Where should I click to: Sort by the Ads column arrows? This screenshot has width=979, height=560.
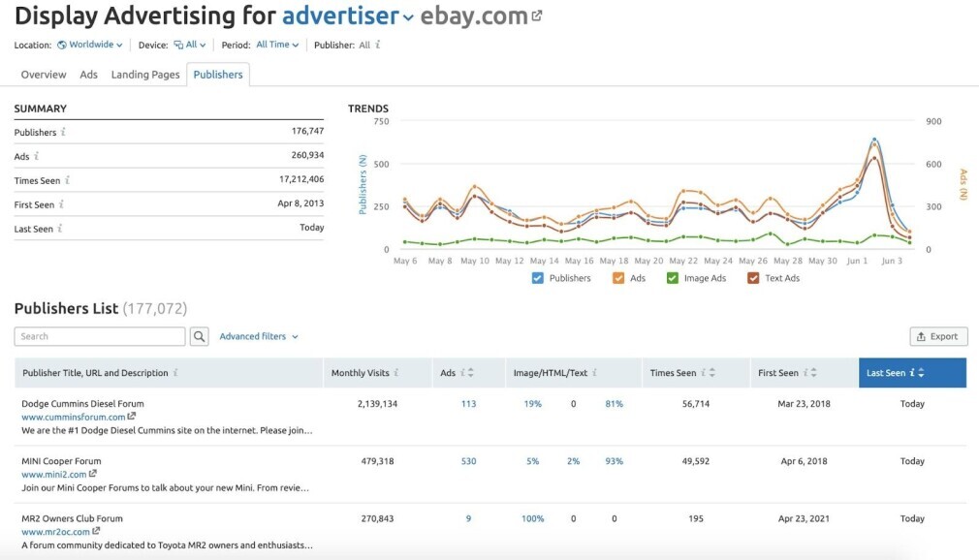click(471, 373)
